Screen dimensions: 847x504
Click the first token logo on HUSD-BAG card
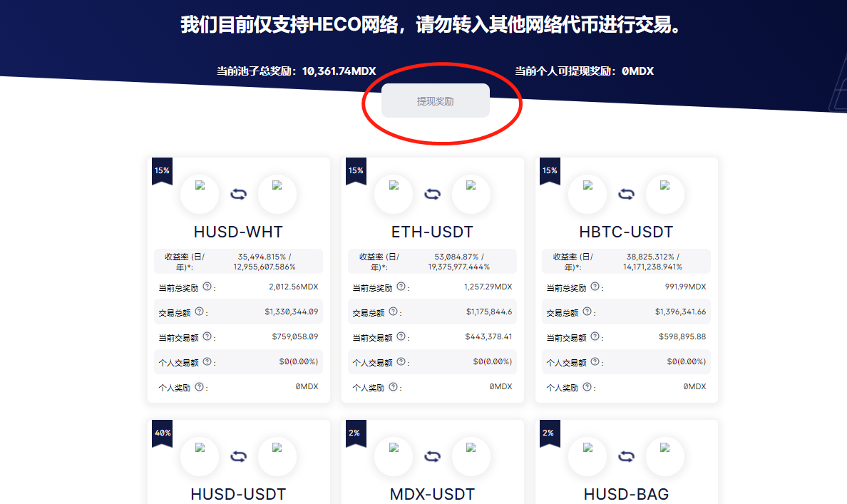587,456
